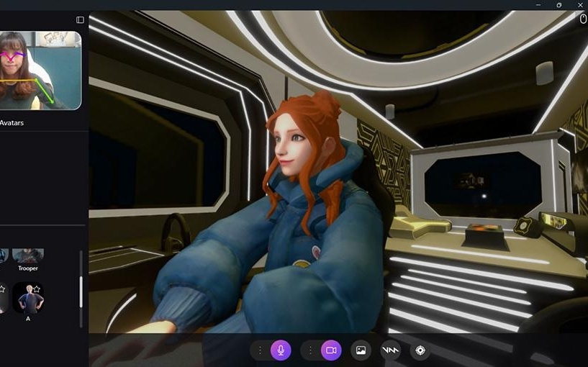Mute the microphone with the purple mic button
Viewport: 588px width, 367px height.
click(x=281, y=350)
